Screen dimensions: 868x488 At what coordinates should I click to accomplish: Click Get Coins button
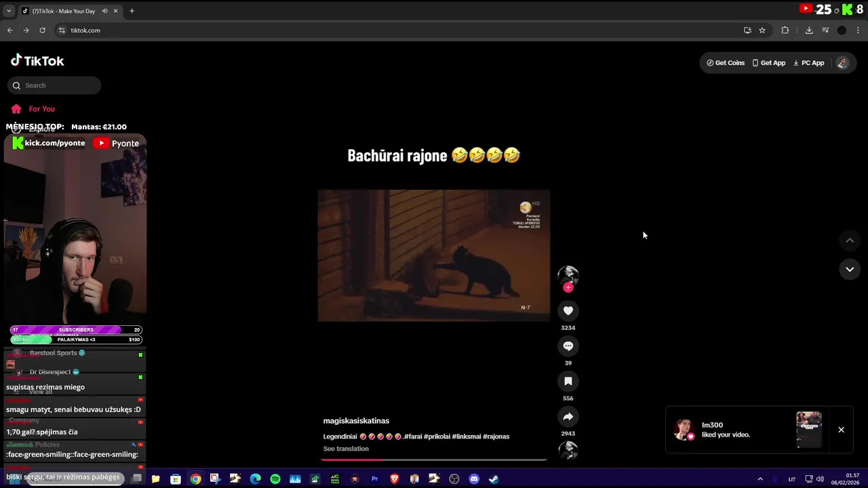coord(726,63)
